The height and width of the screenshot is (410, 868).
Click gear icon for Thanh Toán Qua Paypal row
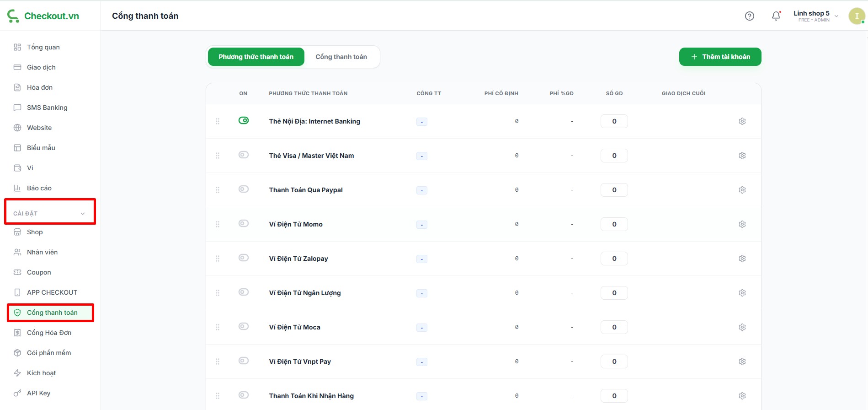pyautogui.click(x=742, y=190)
